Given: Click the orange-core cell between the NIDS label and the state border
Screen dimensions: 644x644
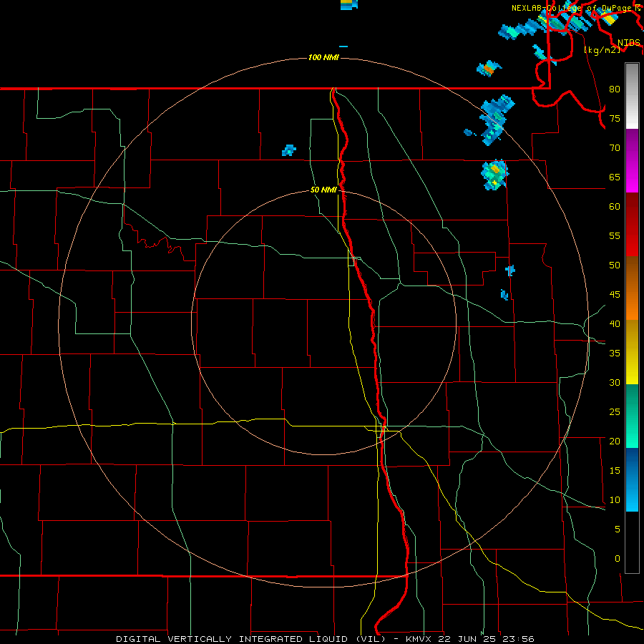Looking at the screenshot, I should 489,68.
